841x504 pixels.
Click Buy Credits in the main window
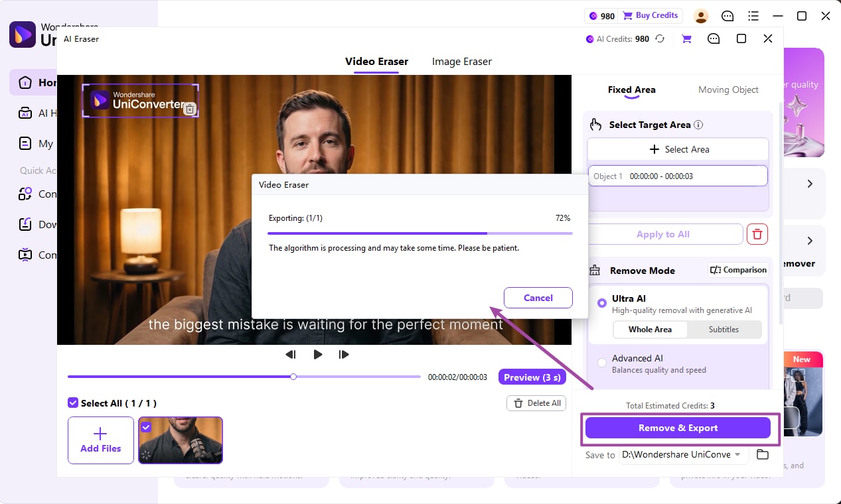click(x=650, y=15)
